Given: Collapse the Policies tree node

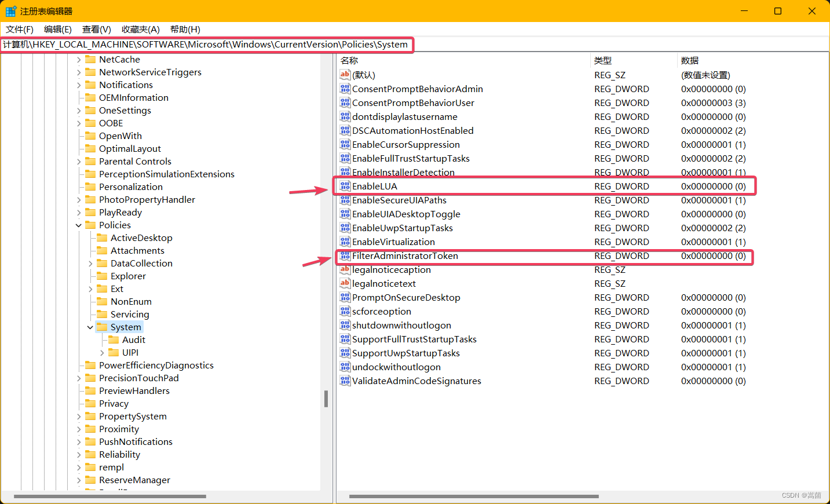Looking at the screenshot, I should pos(79,225).
